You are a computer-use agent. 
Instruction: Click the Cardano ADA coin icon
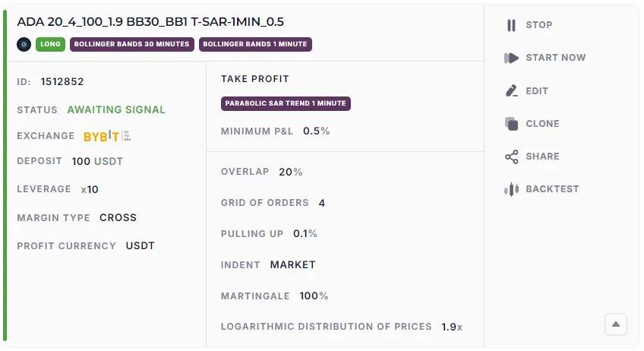(x=24, y=44)
